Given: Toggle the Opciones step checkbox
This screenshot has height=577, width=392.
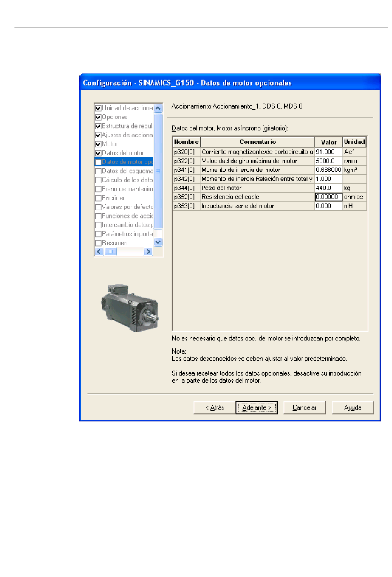Looking at the screenshot, I should coord(98,117).
